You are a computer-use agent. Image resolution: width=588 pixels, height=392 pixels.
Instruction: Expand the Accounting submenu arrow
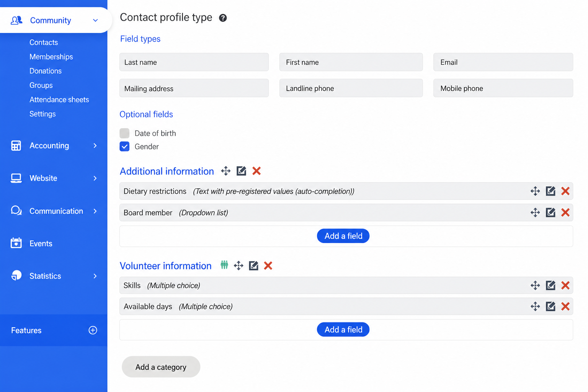[95, 145]
